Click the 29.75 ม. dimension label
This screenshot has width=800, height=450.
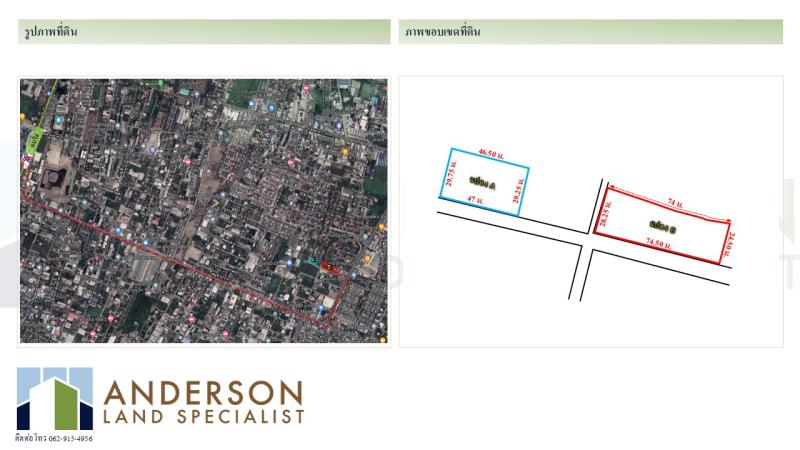450,174
